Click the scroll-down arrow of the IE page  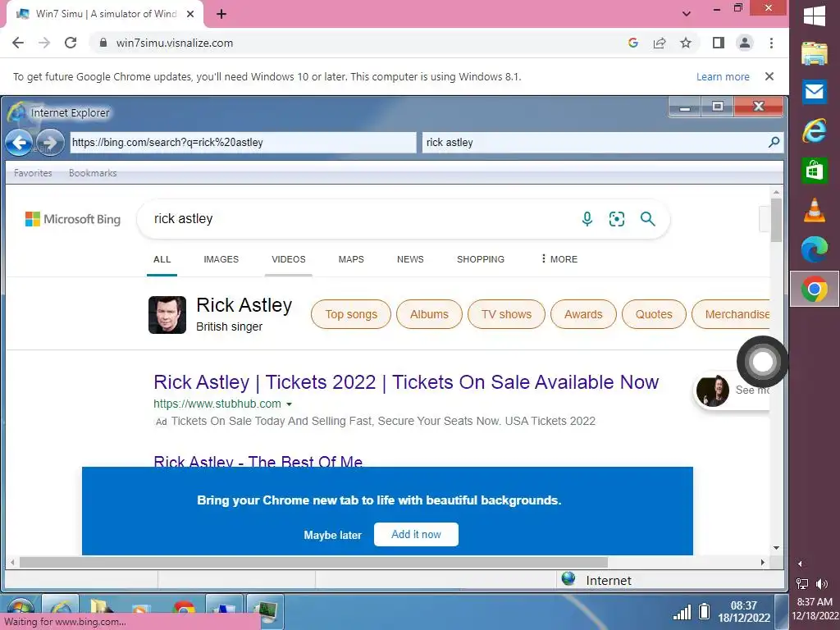click(776, 548)
